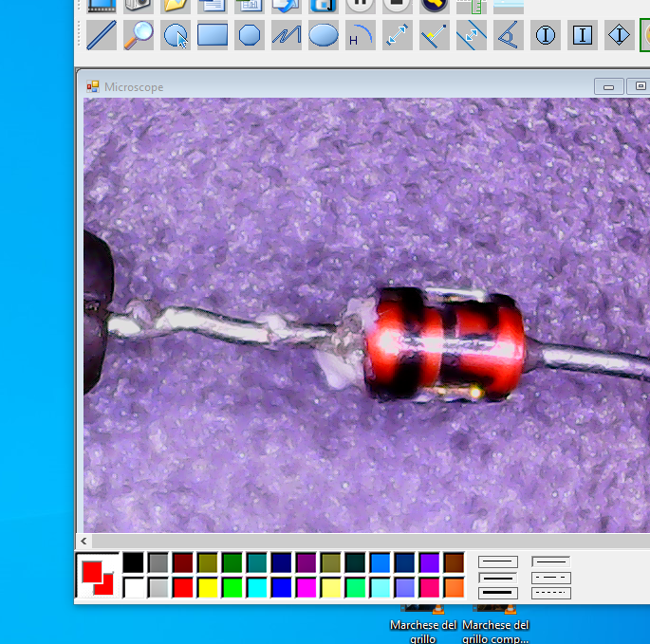Select the circle measurement tool
The height and width of the screenshot is (644, 650).
pos(176,35)
